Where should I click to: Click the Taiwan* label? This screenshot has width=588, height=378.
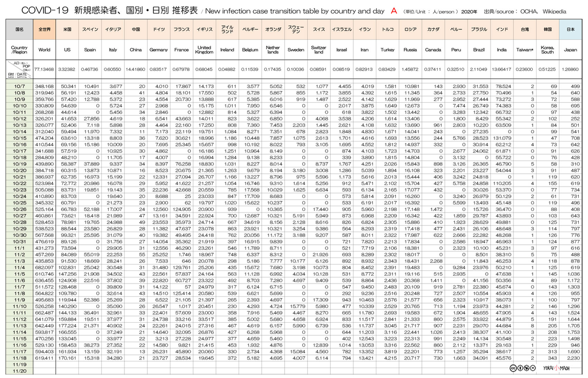(524, 50)
